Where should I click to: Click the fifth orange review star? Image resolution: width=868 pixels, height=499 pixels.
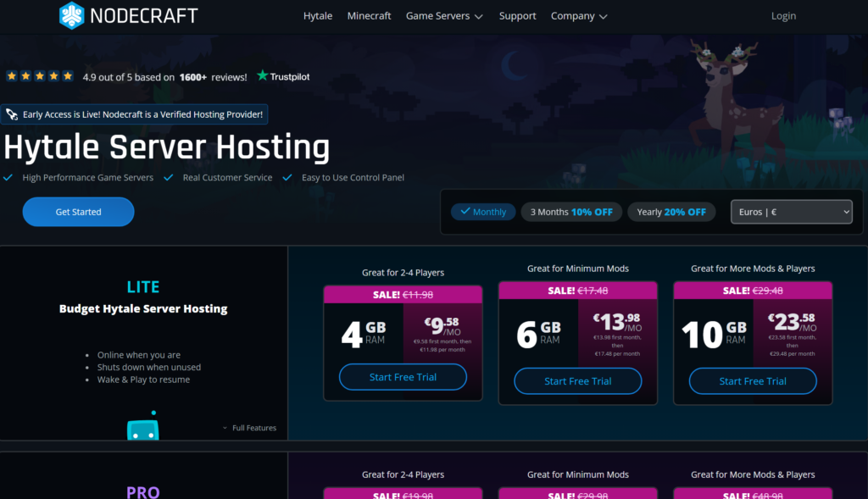[x=67, y=75]
